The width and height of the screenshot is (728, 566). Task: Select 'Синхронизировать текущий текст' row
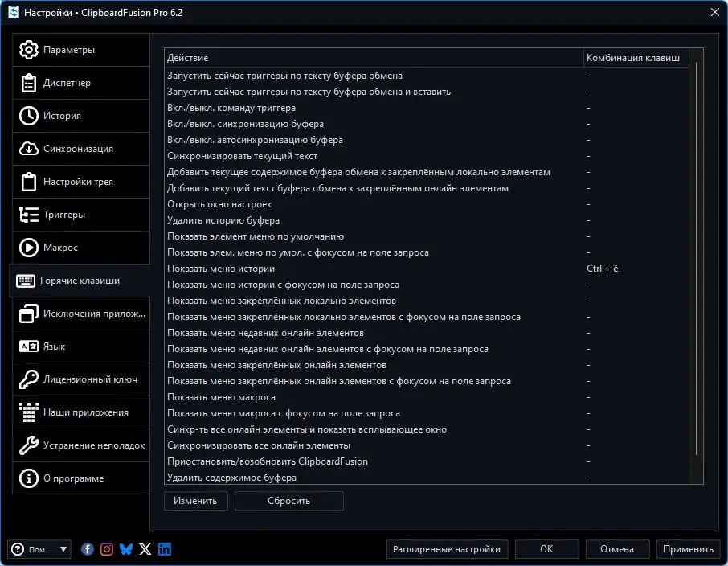tap(427, 156)
